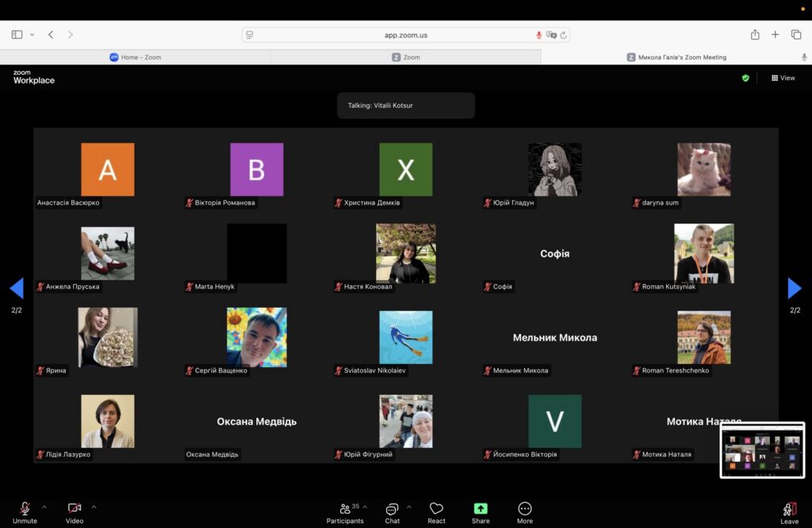Viewport: 812px width, 528px height.
Task: Click the app.zoom.us address bar
Action: coord(405,35)
